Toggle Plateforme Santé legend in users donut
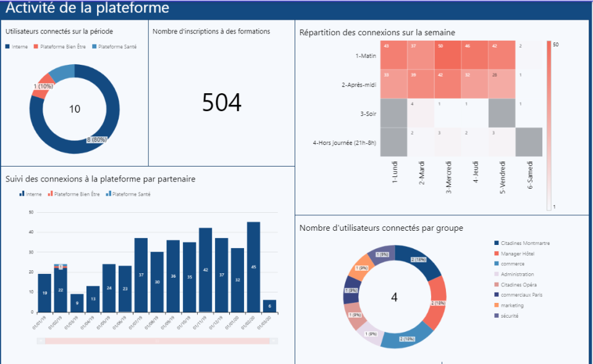The image size is (593, 364). coord(114,47)
